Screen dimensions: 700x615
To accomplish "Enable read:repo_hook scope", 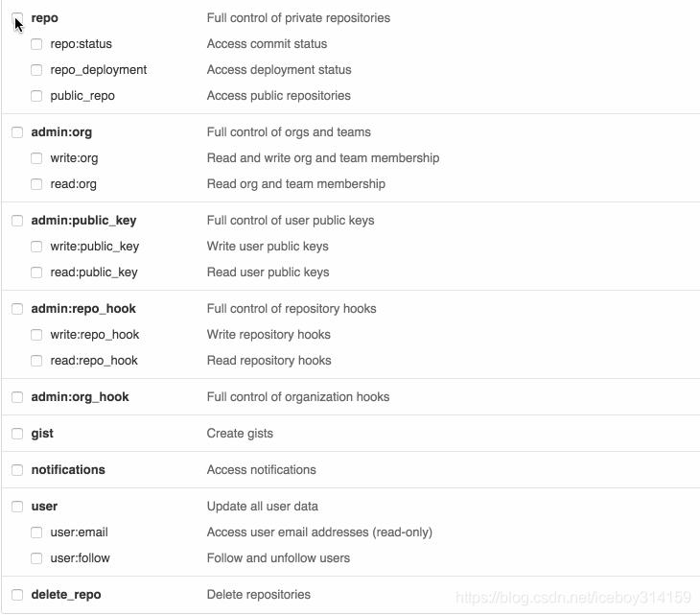I will pyautogui.click(x=36, y=361).
